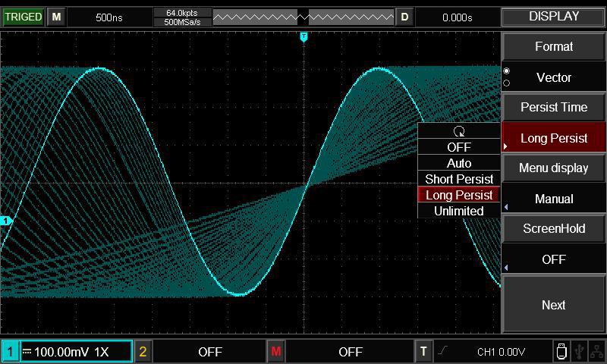
Task: Select the upper Format radio button
Action: pos(506,71)
